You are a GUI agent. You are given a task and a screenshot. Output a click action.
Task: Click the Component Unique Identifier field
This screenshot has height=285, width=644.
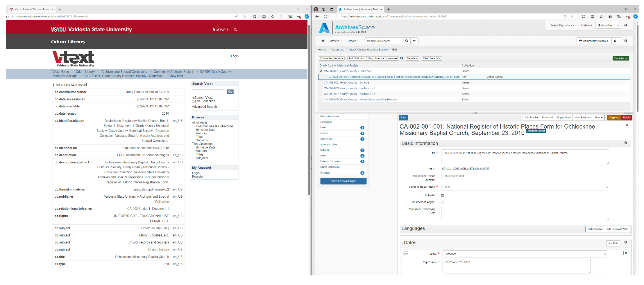(525, 176)
